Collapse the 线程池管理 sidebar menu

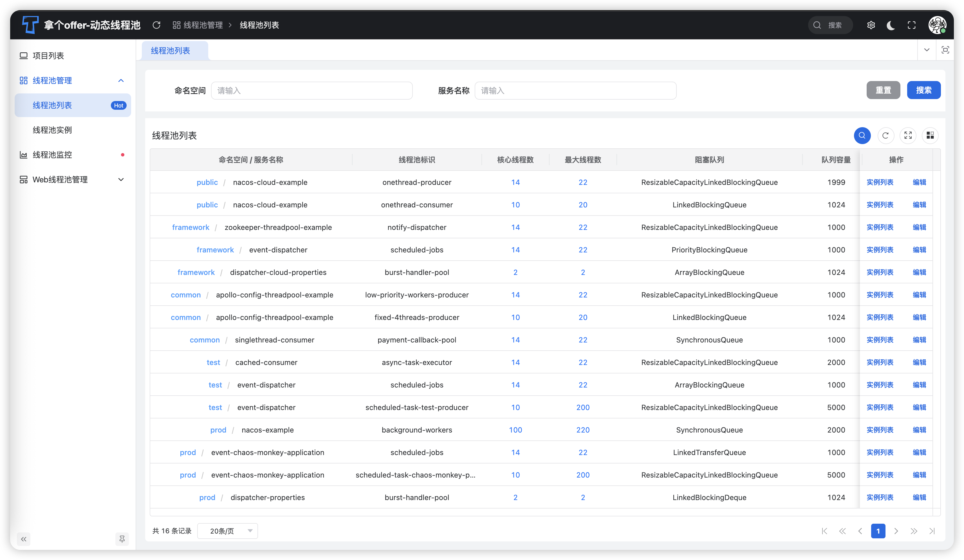(x=73, y=80)
